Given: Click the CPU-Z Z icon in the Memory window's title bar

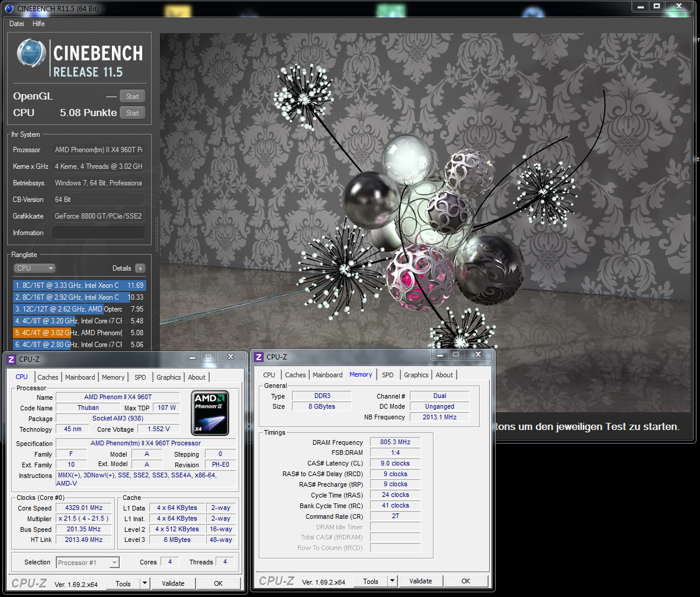Looking at the screenshot, I should (258, 357).
